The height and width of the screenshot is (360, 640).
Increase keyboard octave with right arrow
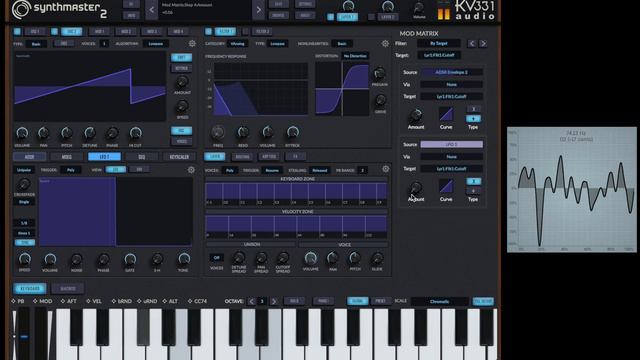coord(273,301)
